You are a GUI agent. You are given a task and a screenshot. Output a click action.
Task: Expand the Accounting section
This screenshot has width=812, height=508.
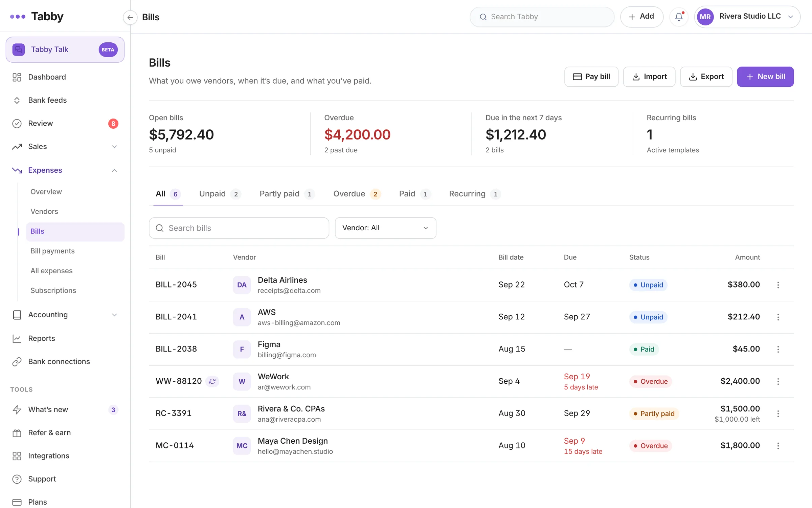coord(65,315)
